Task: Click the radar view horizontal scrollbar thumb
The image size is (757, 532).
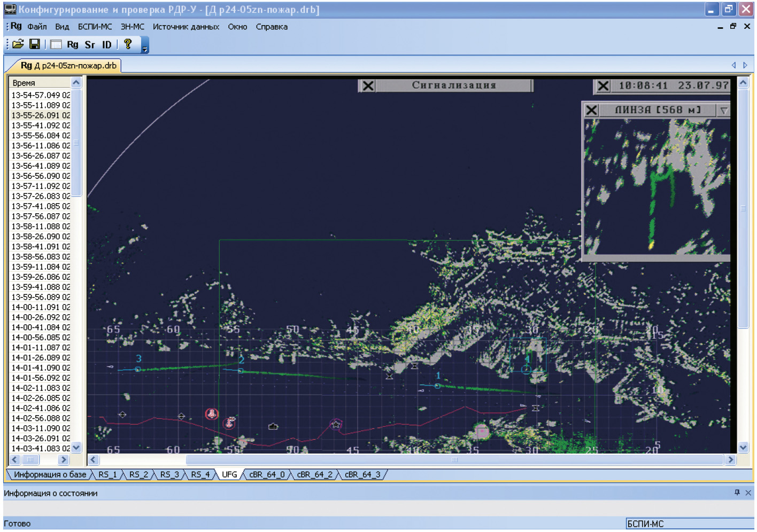Action: tap(454, 459)
